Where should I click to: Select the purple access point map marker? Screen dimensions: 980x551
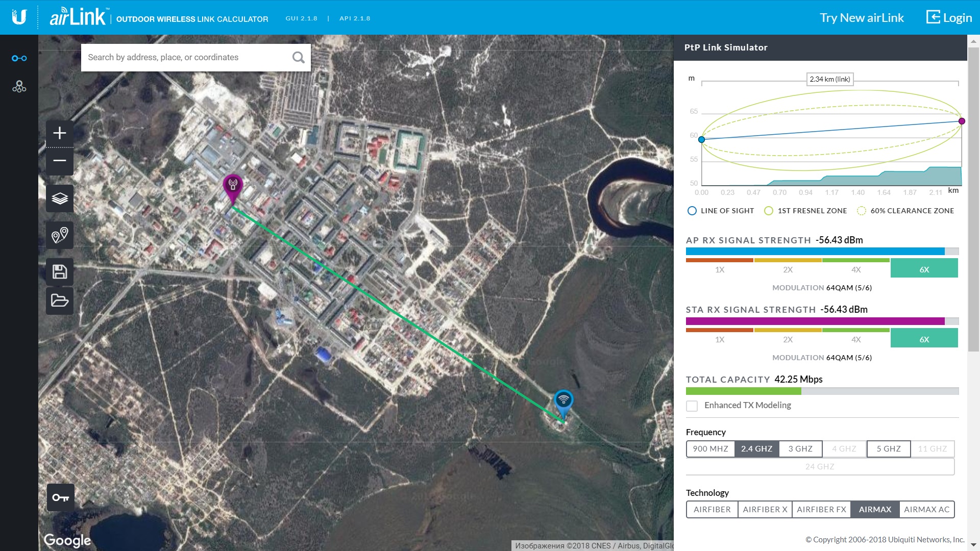233,188
